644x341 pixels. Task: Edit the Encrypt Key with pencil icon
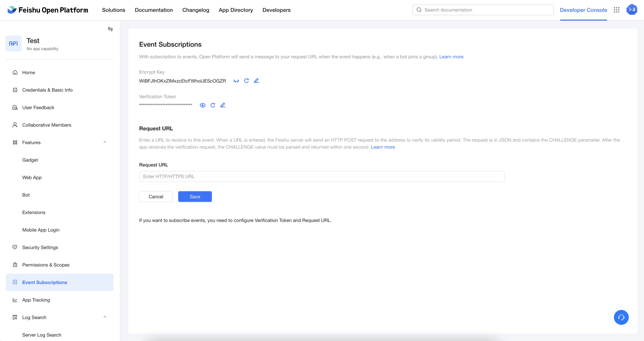pyautogui.click(x=256, y=81)
